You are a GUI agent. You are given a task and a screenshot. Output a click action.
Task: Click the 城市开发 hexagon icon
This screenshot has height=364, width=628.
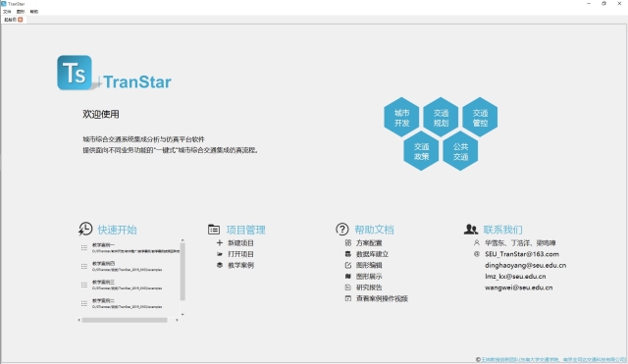(x=401, y=118)
